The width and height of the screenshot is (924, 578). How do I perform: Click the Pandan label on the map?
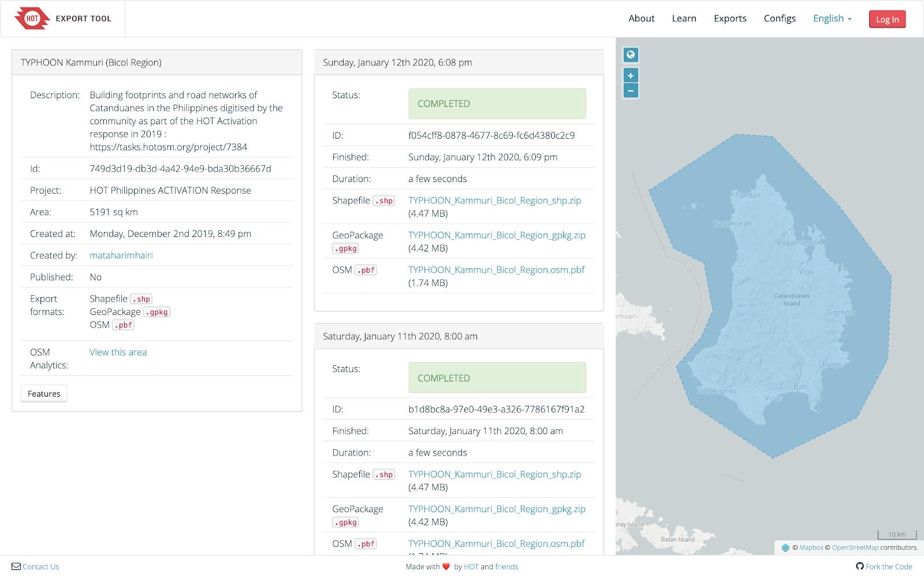click(748, 195)
